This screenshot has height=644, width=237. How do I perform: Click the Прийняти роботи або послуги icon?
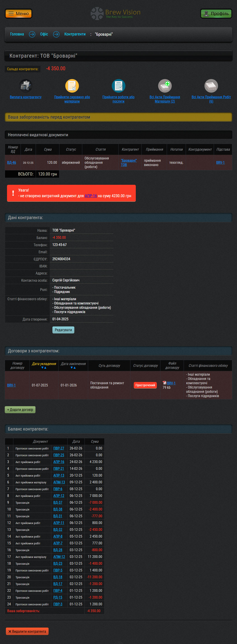[x=118, y=86]
